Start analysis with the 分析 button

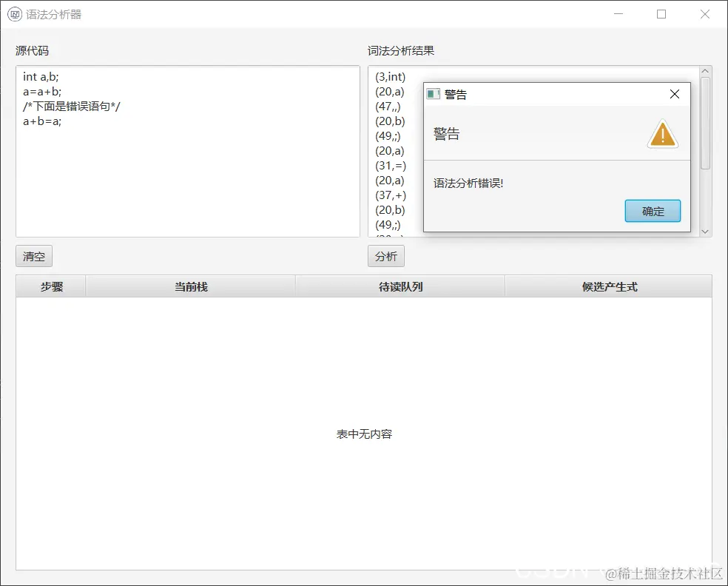pyautogui.click(x=385, y=255)
